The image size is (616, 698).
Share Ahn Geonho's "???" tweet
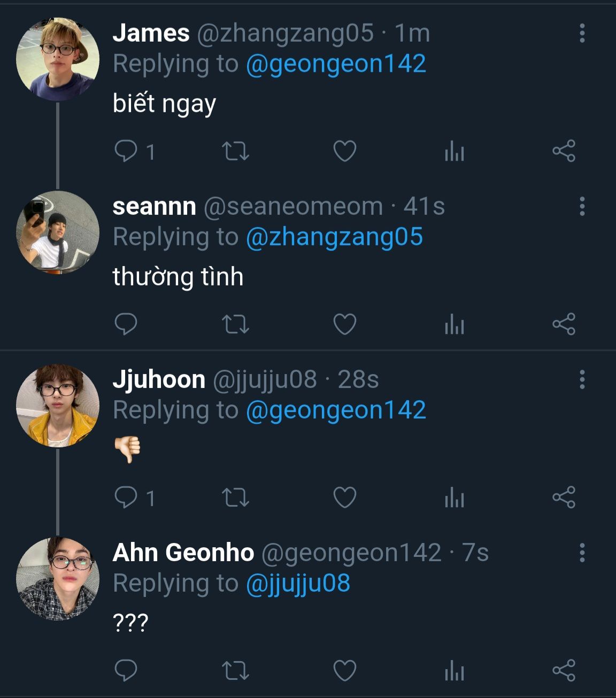pyautogui.click(x=564, y=671)
